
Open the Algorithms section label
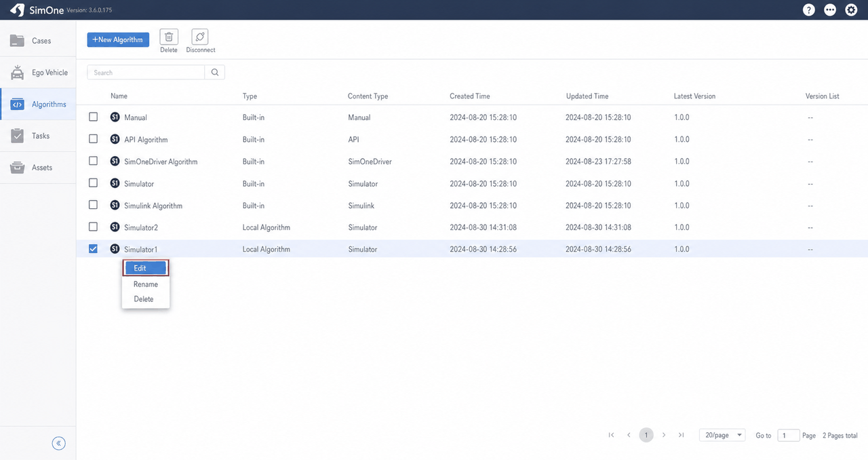tap(49, 104)
